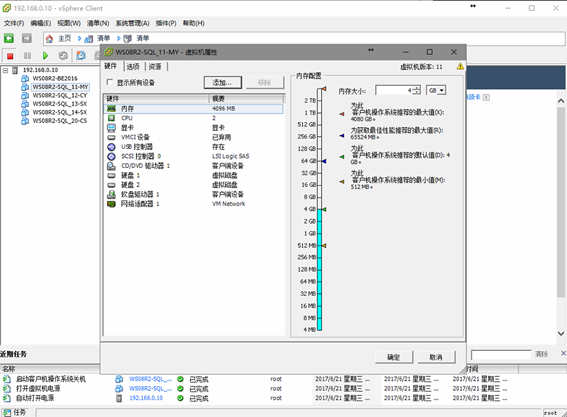Click the Clear link next to filter field

[x=541, y=354]
